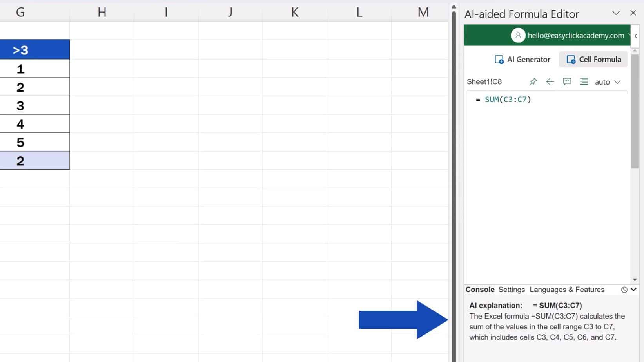
Task: Switch to the Settings tab
Action: 511,290
